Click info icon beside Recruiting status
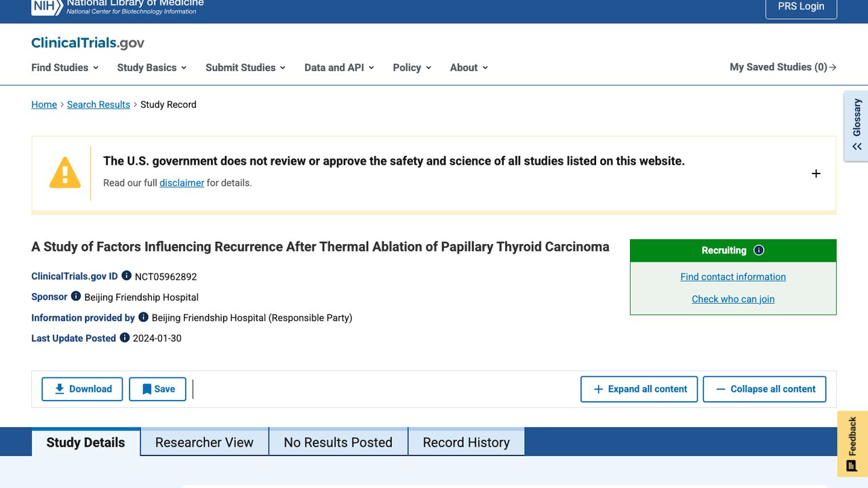The width and height of the screenshot is (868, 488). (x=759, y=250)
